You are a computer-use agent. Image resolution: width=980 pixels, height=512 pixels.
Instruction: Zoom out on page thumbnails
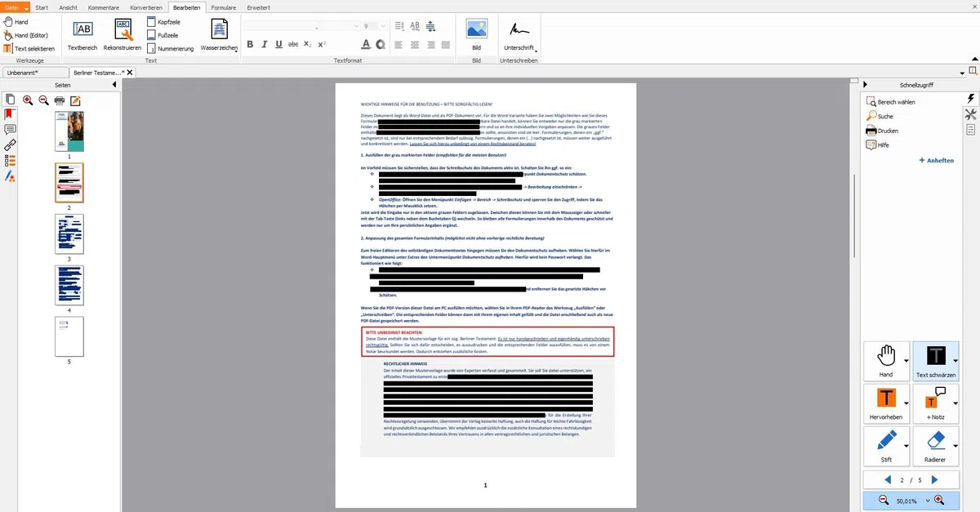pyautogui.click(x=43, y=100)
